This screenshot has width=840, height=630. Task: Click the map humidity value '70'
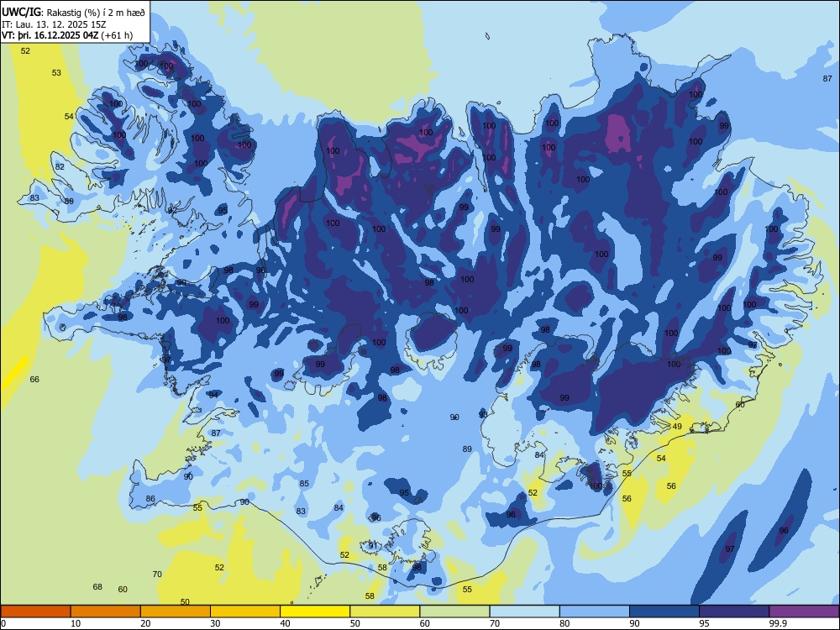[x=157, y=575]
